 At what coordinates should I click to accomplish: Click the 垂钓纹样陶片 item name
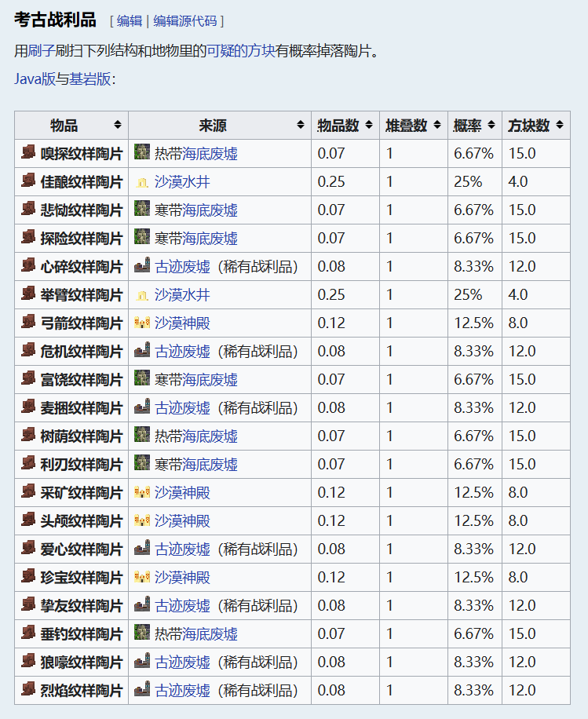[82, 633]
